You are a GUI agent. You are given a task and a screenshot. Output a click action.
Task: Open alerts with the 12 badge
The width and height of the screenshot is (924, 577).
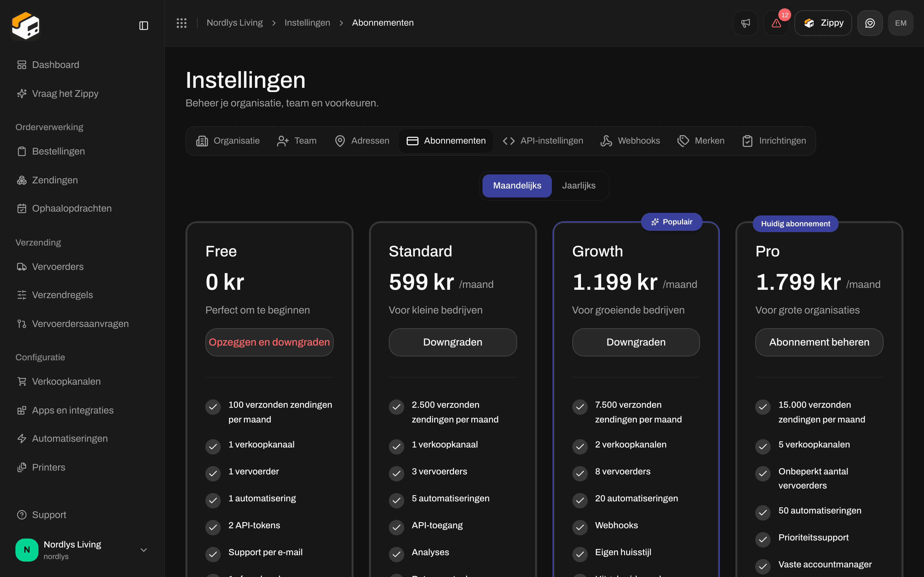(776, 23)
